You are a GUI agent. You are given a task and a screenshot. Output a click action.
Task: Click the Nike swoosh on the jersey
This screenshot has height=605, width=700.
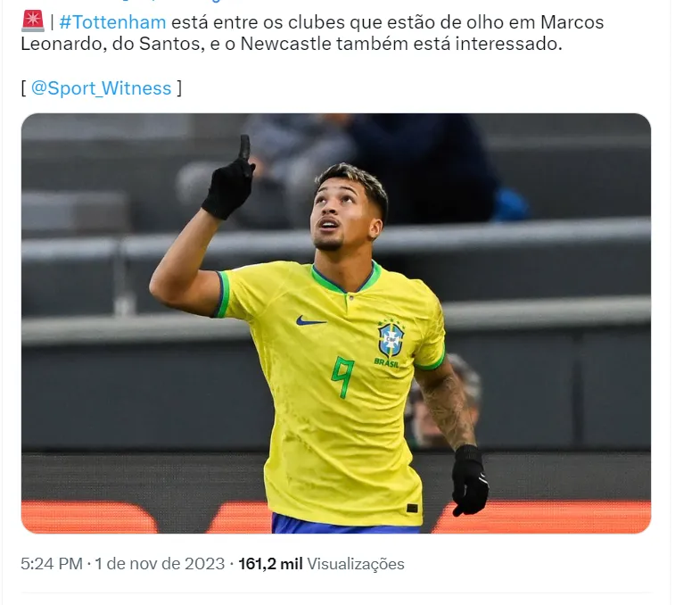(310, 320)
